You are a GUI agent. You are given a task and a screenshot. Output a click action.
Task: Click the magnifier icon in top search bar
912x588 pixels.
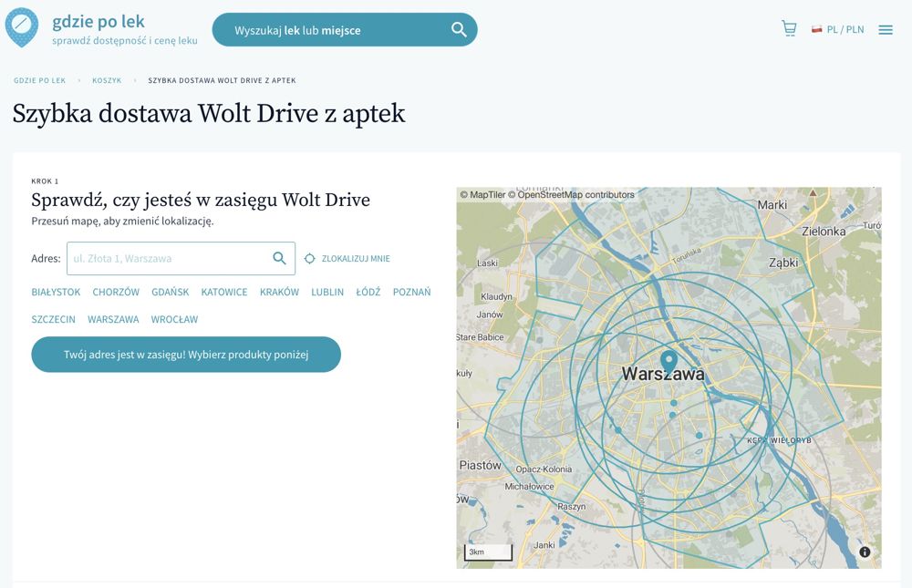(x=459, y=30)
